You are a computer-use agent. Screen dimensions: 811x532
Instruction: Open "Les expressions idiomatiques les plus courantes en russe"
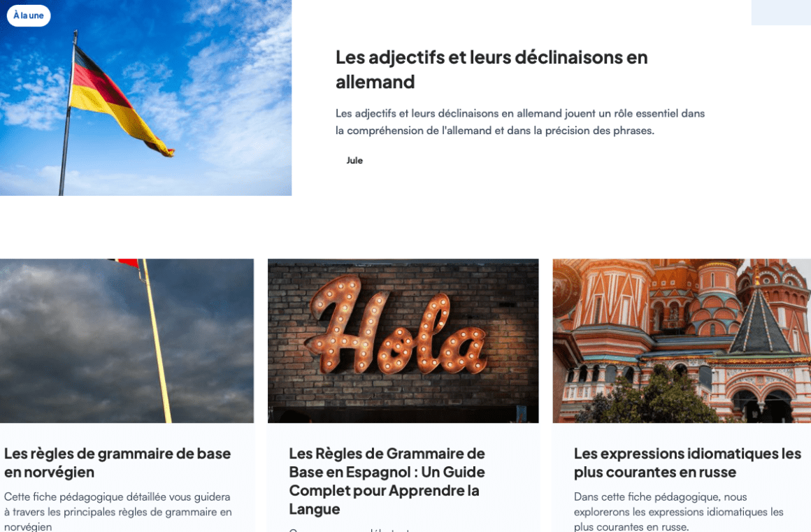[687, 463]
